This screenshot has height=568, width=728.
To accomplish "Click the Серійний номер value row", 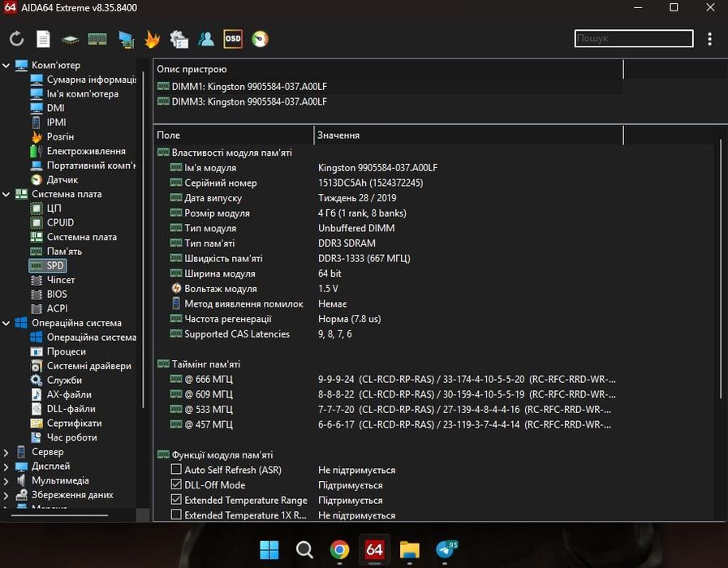I will [371, 183].
